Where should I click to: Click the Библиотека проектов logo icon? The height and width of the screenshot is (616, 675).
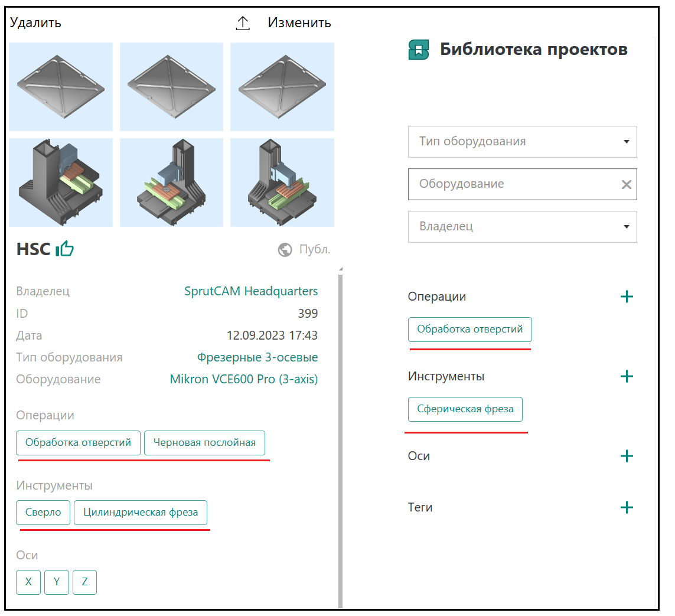(x=419, y=50)
